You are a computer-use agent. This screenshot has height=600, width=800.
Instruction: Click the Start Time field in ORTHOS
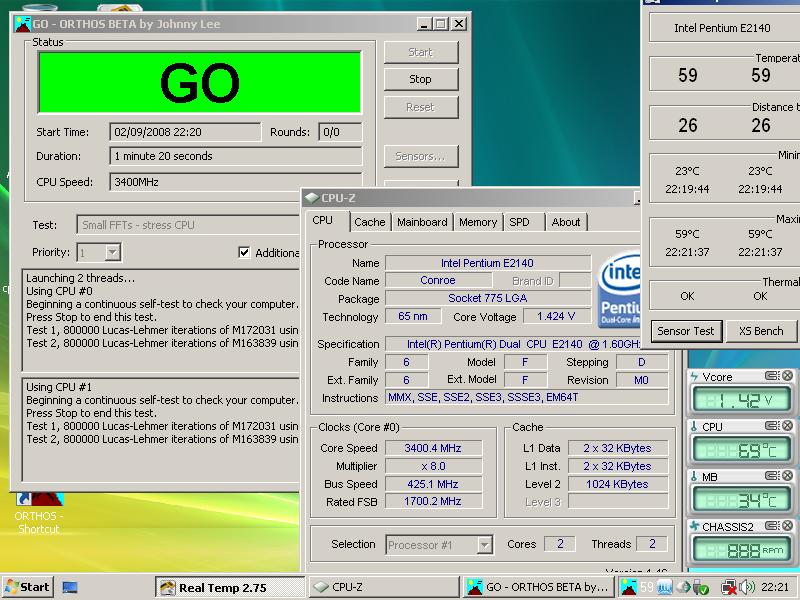(x=185, y=132)
